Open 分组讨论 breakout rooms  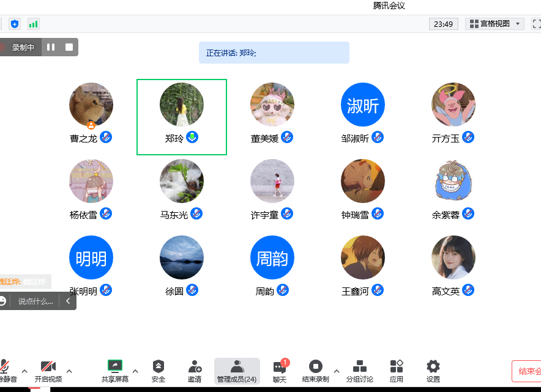pos(359,371)
